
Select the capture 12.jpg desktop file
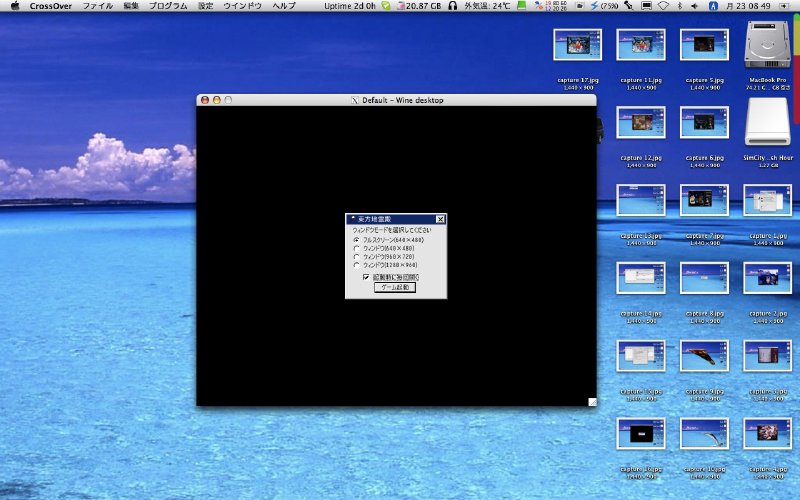tap(641, 124)
